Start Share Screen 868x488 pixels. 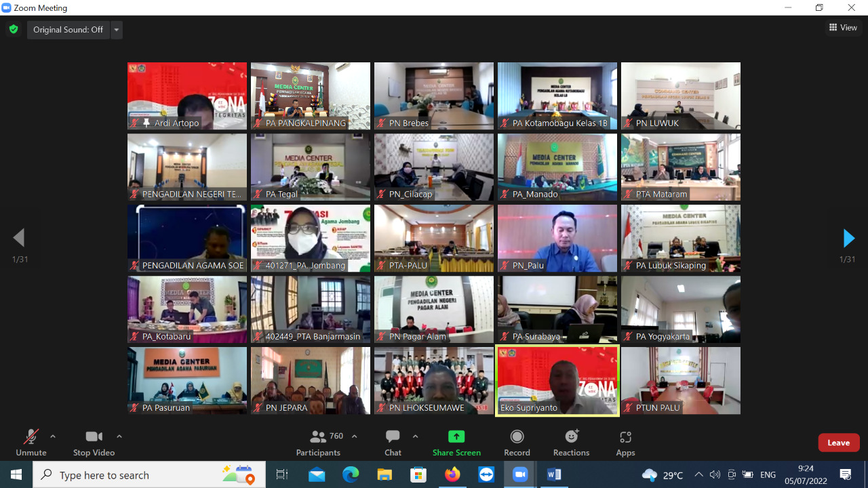456,443
